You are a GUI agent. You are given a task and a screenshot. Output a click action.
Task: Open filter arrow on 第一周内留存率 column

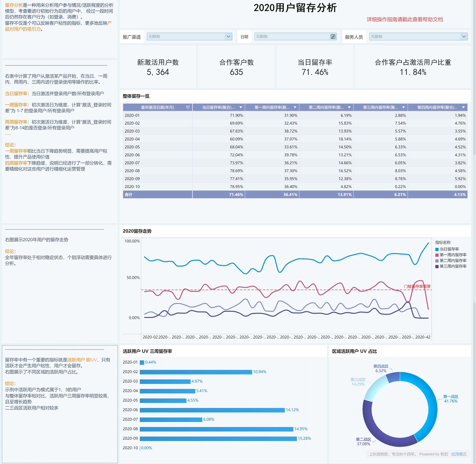(295, 107)
